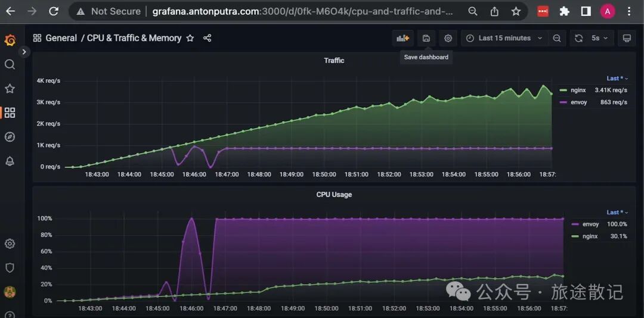Cycle the view mode monitor icon

click(x=627, y=38)
